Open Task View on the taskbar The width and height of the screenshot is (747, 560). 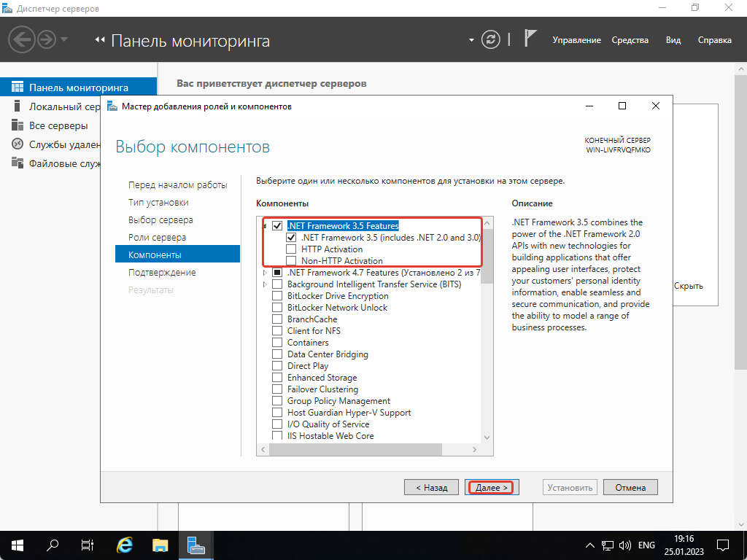point(88,545)
